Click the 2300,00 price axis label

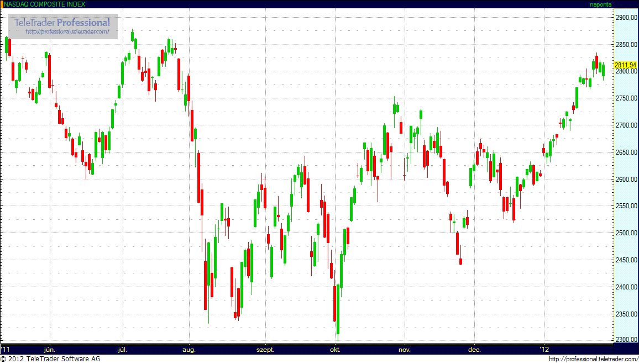coord(626,340)
